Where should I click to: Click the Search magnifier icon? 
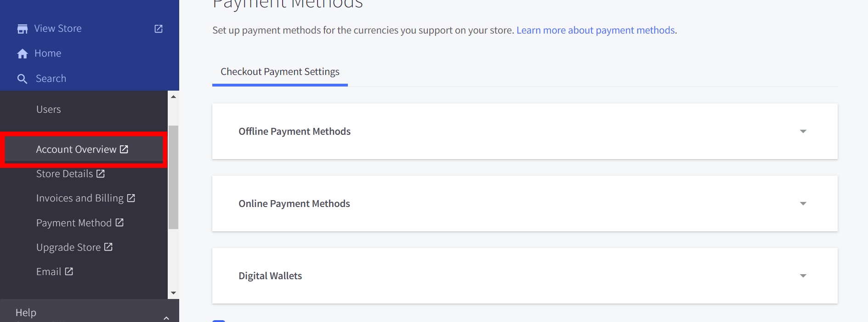(x=22, y=79)
